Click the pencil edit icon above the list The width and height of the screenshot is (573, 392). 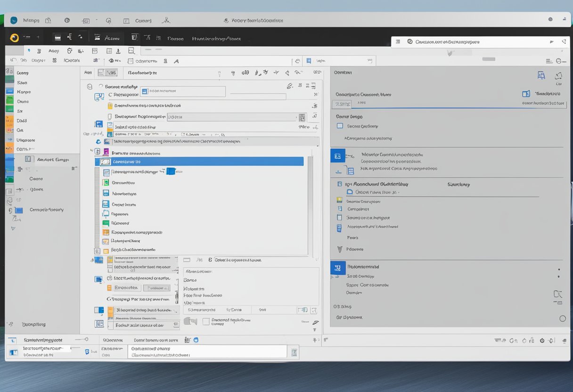(290, 86)
